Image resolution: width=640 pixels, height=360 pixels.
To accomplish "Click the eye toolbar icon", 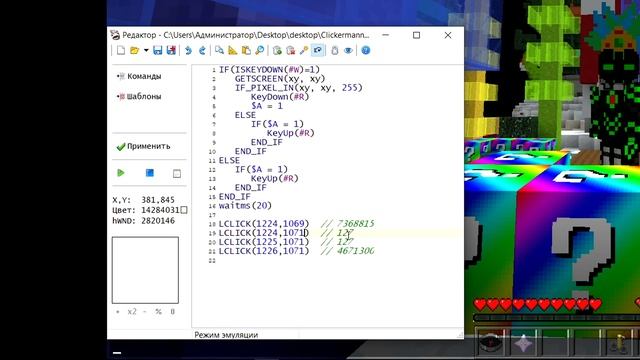I will [x=348, y=50].
